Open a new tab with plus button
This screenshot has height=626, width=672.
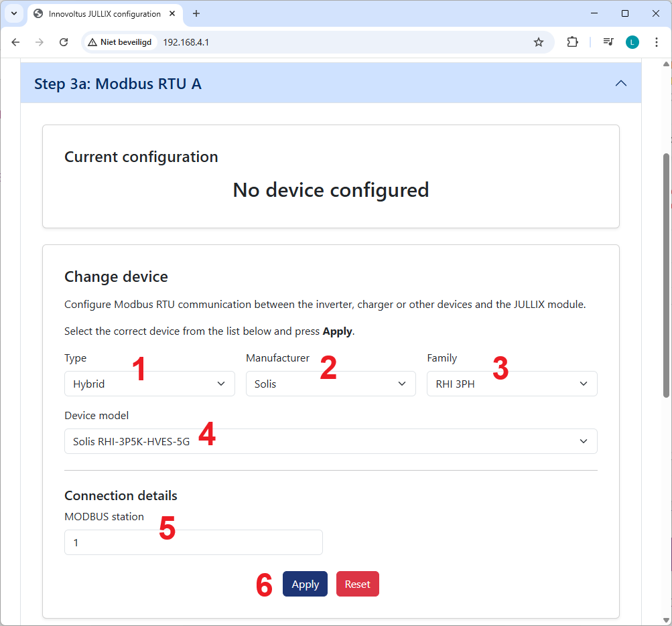(x=196, y=13)
